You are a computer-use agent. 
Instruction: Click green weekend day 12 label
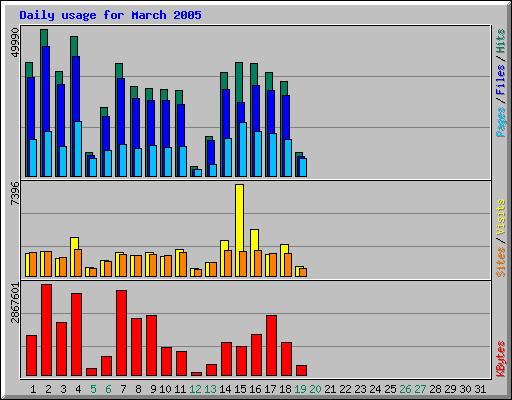[195, 389]
